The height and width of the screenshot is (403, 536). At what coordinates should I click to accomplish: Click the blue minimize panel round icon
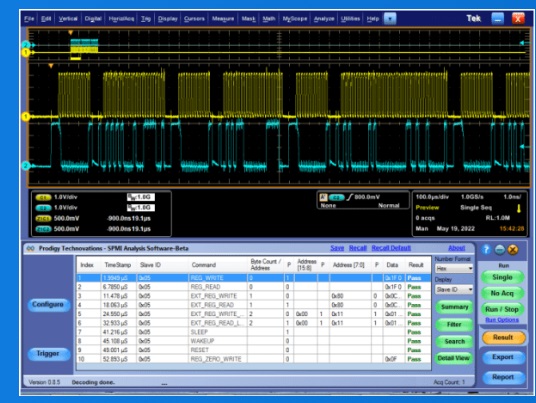click(500, 250)
